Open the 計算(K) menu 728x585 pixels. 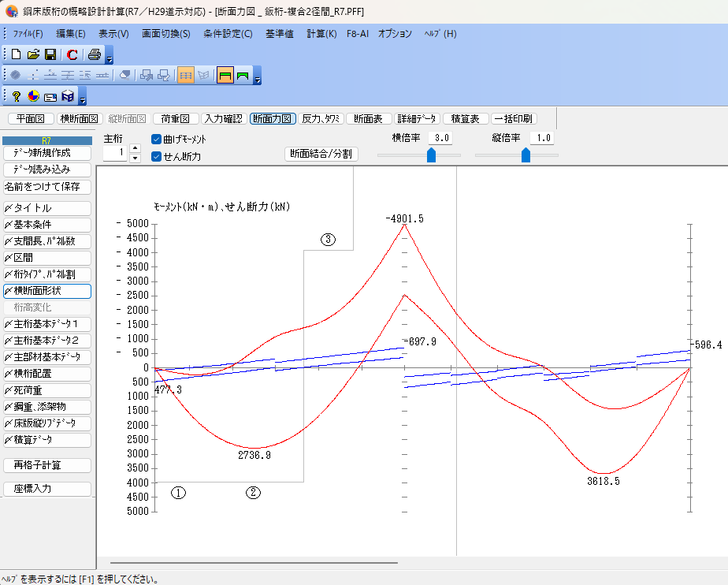[321, 34]
